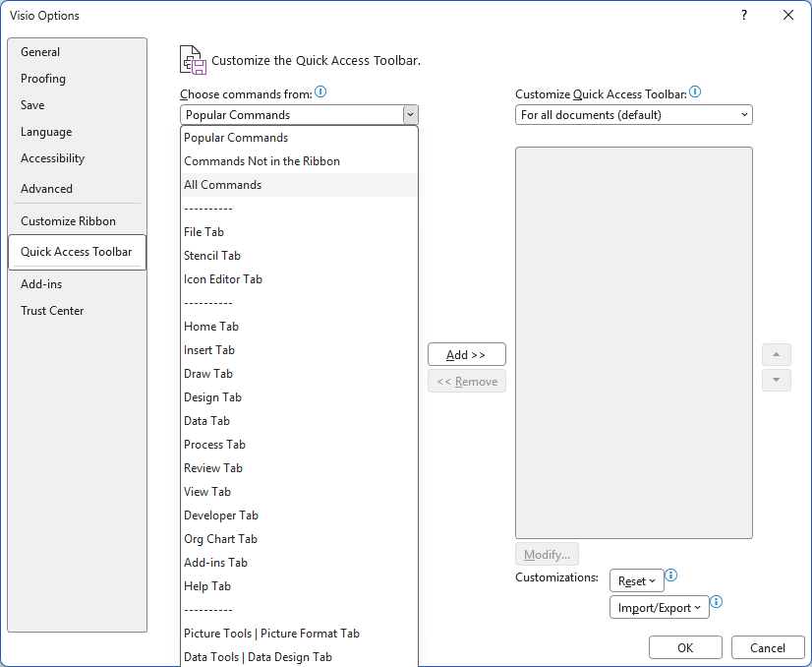This screenshot has height=667, width=812.
Task: Open the Import/Export dropdown button
Action: [660, 607]
